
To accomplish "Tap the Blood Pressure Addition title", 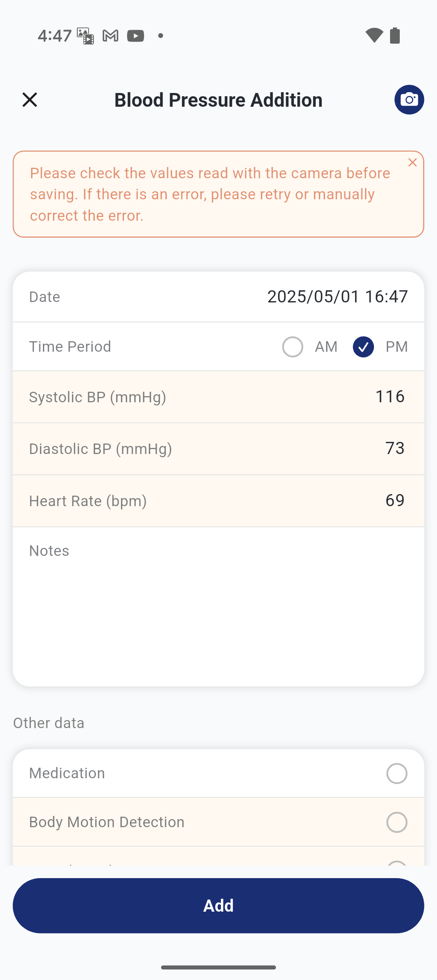I will click(x=218, y=100).
